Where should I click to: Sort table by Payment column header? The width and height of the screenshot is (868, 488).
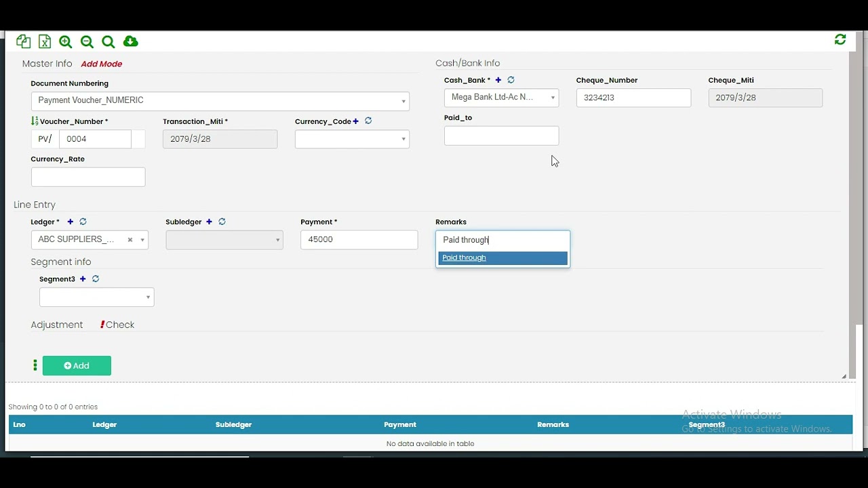[x=400, y=425]
